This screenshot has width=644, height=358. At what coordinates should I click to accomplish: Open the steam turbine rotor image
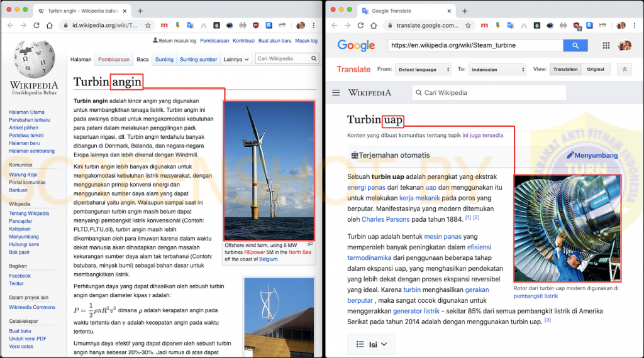[567, 229]
